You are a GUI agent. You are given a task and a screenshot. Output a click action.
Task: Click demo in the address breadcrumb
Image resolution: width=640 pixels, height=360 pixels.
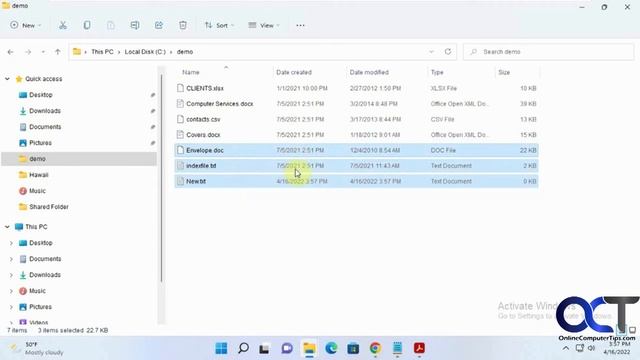click(185, 52)
